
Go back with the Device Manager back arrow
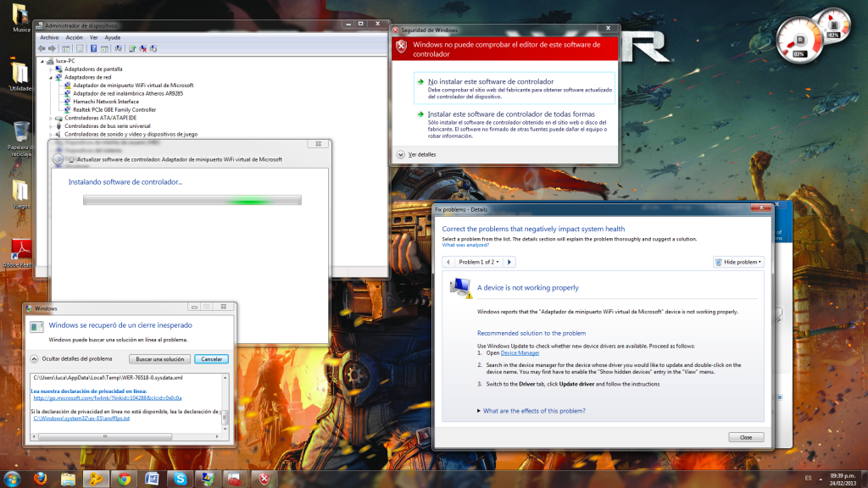pyautogui.click(x=42, y=48)
